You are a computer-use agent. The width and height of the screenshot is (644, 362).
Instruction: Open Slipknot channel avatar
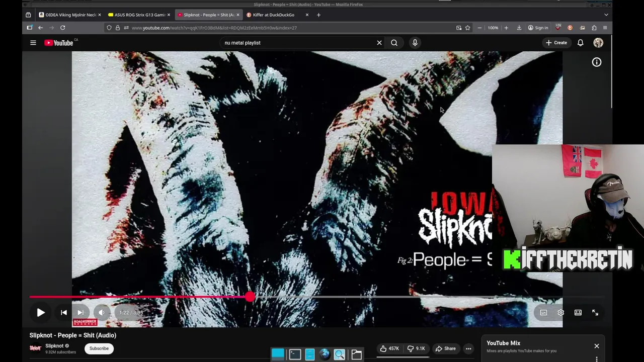(x=35, y=348)
